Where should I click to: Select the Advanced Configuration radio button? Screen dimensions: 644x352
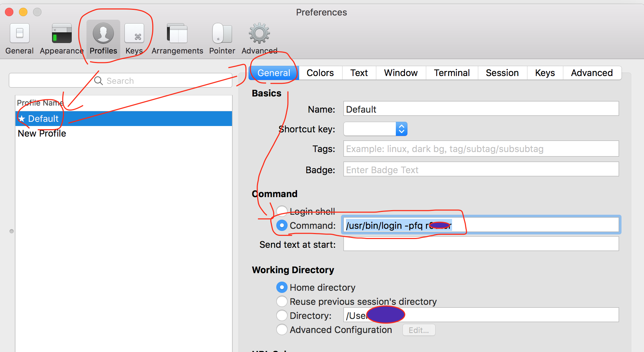(x=282, y=330)
